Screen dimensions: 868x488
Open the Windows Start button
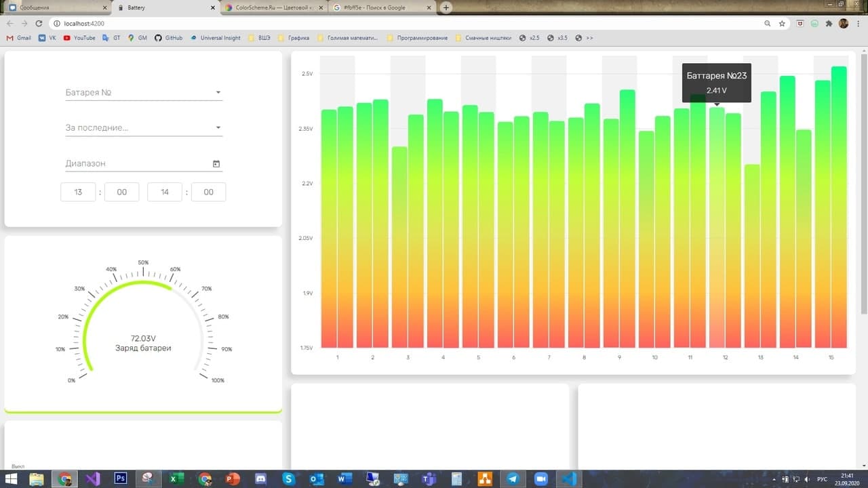tap(12, 479)
